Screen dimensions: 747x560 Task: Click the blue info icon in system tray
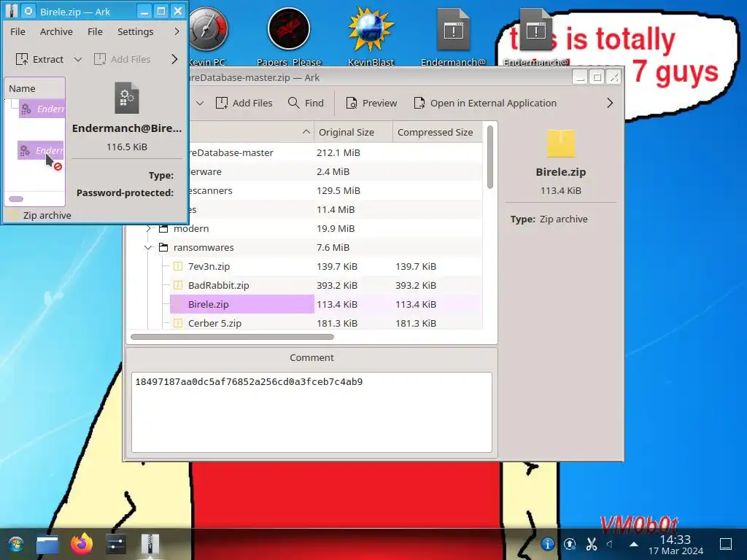(x=547, y=544)
